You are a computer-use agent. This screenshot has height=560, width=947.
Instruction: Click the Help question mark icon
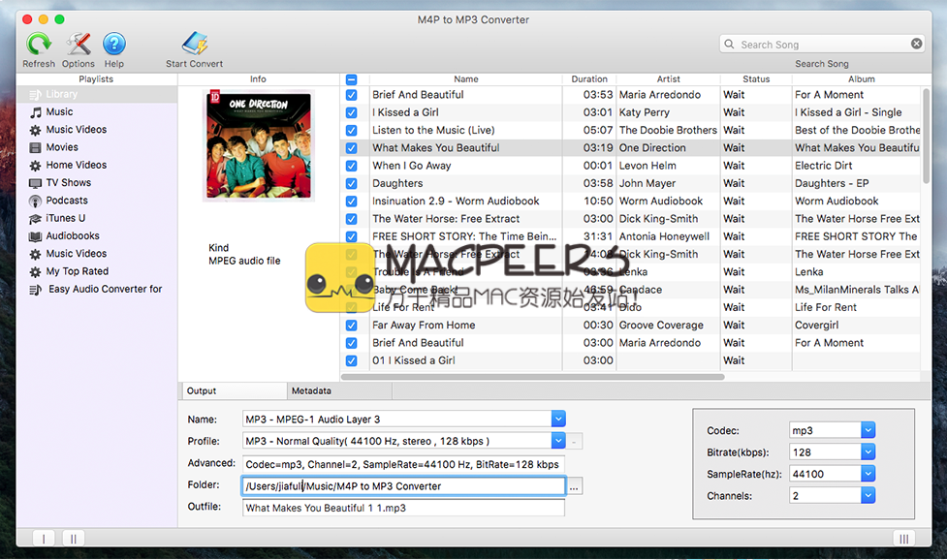coord(114,45)
